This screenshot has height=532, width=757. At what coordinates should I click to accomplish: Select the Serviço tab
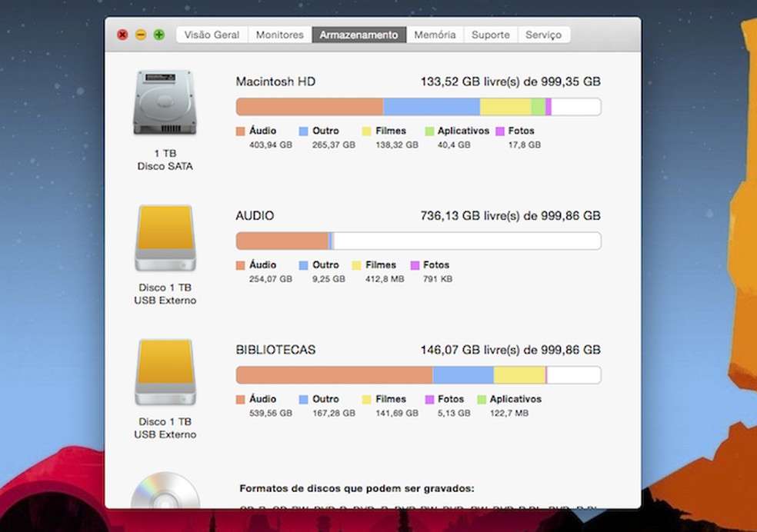coord(544,34)
